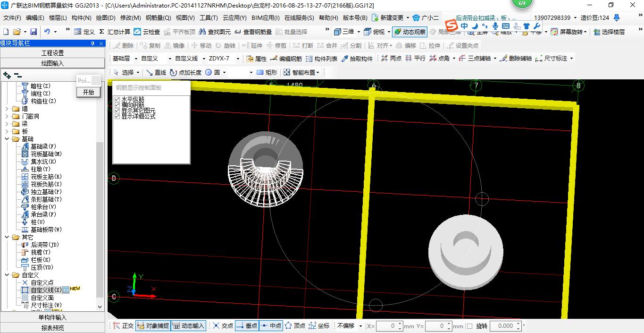This screenshot has width=644, height=333.
Task: Click the 圆 circle drawing tool
Action: pyautogui.click(x=213, y=72)
